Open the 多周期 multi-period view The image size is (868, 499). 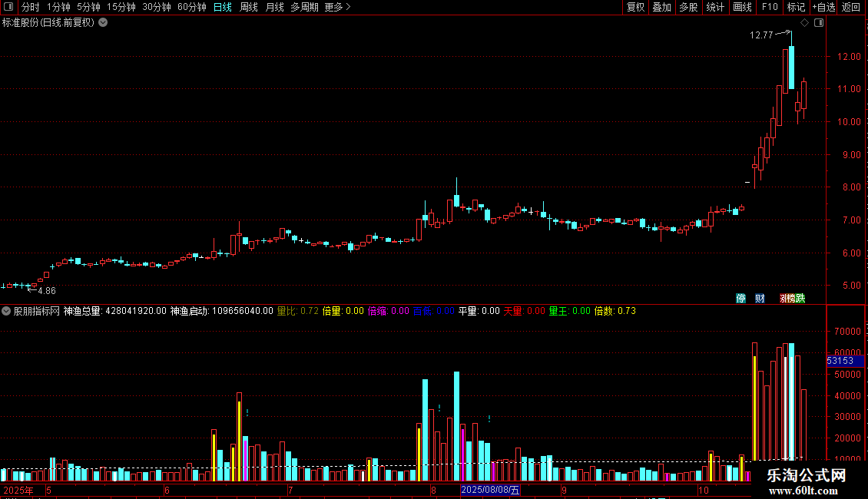[x=304, y=7]
